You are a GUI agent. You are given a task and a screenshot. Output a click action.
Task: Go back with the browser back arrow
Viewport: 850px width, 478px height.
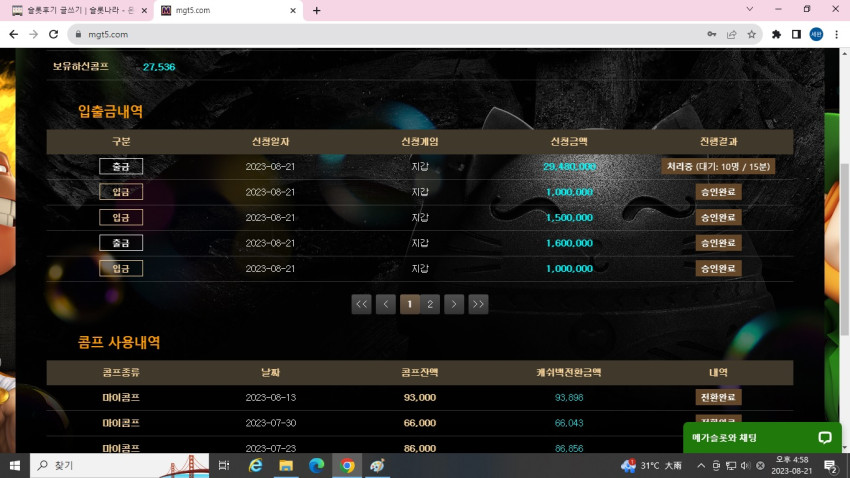point(14,34)
